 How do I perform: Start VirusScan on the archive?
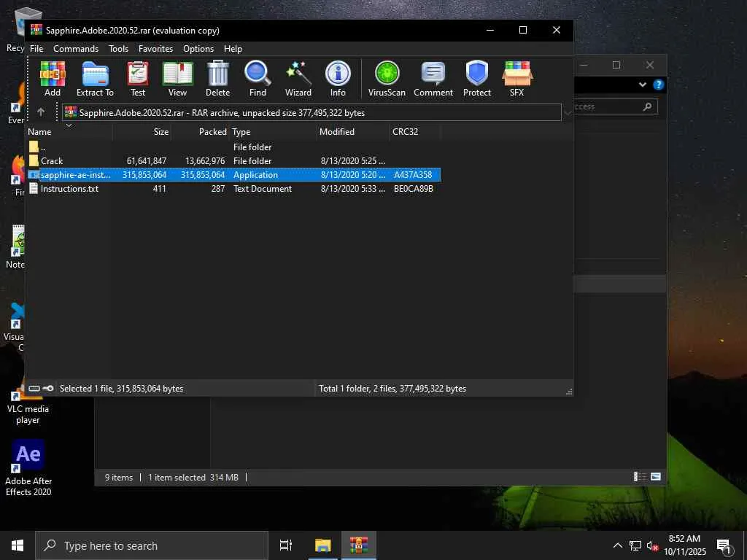click(387, 79)
